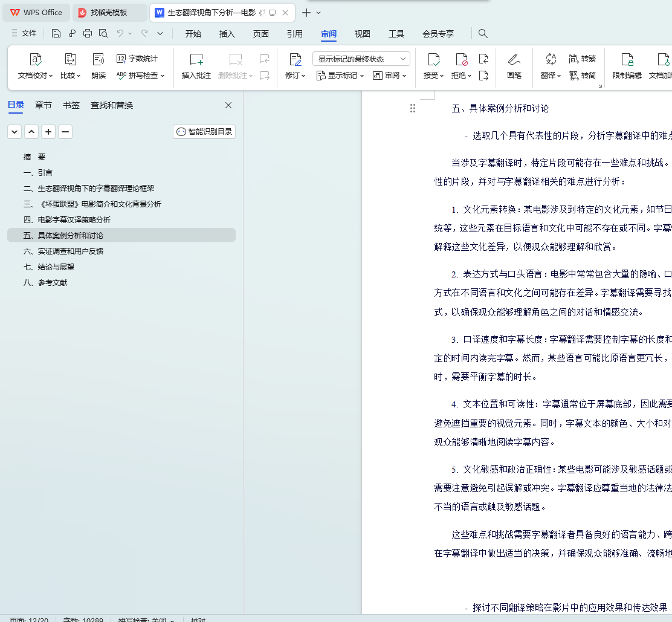Close the navigation pane
672x622 pixels.
click(x=228, y=105)
